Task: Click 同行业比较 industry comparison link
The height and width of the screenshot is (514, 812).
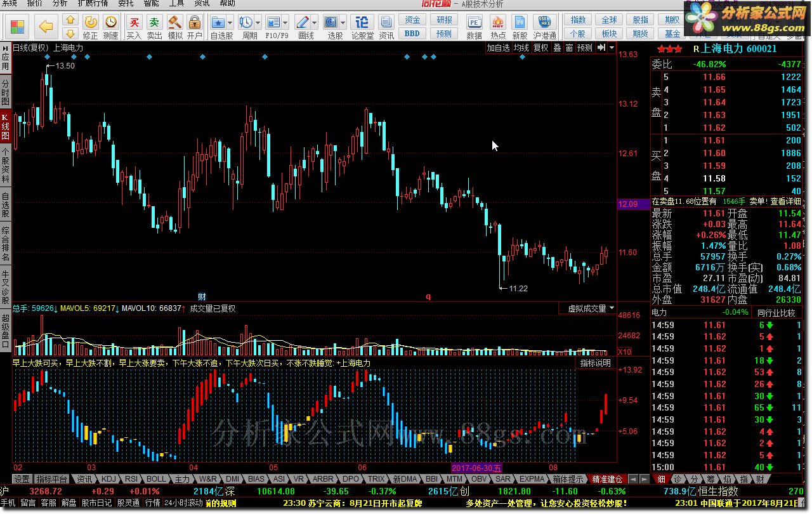Action: pyautogui.click(x=776, y=313)
